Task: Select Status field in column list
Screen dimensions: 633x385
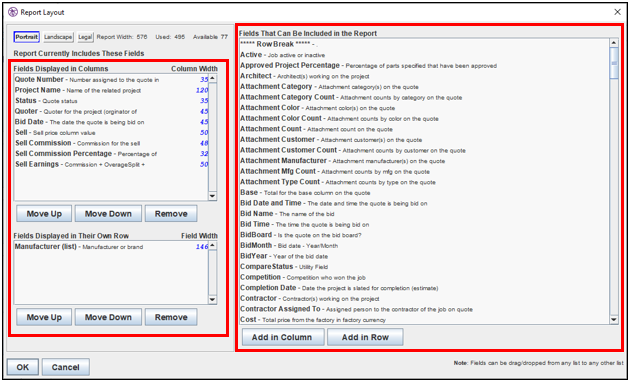Action: tap(111, 100)
